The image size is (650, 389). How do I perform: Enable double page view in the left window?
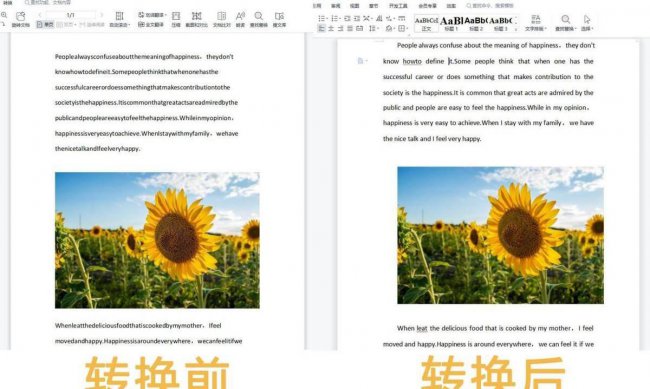tap(66, 24)
